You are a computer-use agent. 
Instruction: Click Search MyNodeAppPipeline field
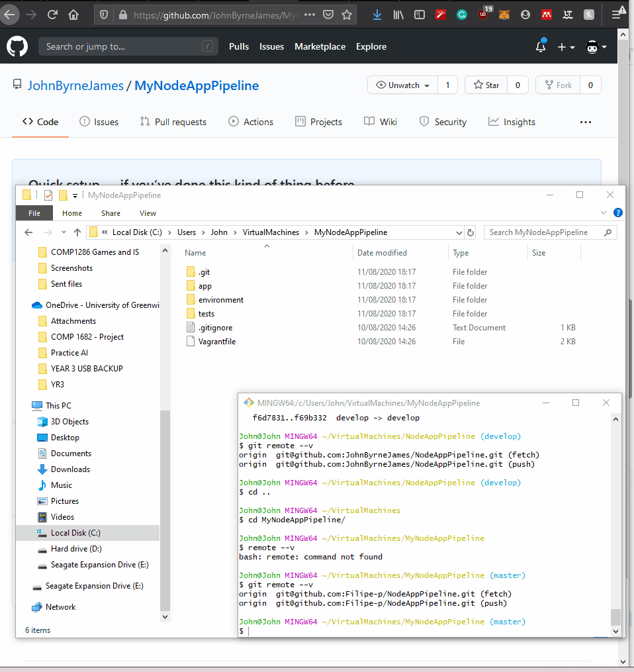click(550, 232)
